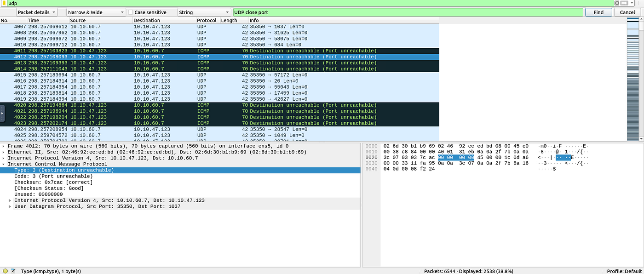This screenshot has height=274, width=644.
Task: Open the capture file properties icon
Action: pyautogui.click(x=13, y=271)
